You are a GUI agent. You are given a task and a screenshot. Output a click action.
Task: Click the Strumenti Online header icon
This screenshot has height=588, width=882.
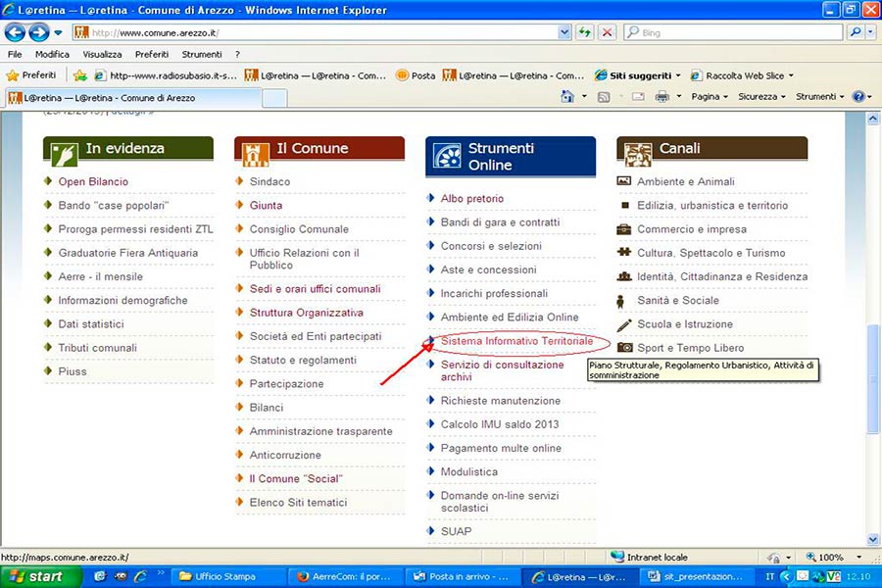447,157
